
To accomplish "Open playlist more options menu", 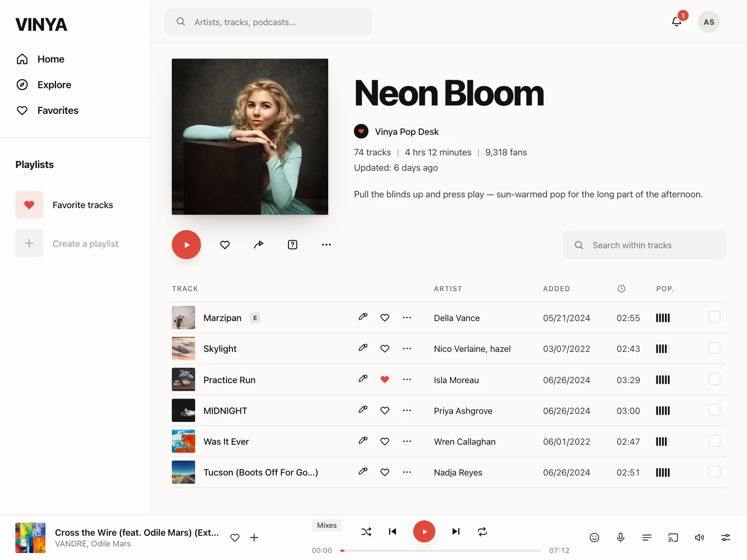I will click(326, 245).
